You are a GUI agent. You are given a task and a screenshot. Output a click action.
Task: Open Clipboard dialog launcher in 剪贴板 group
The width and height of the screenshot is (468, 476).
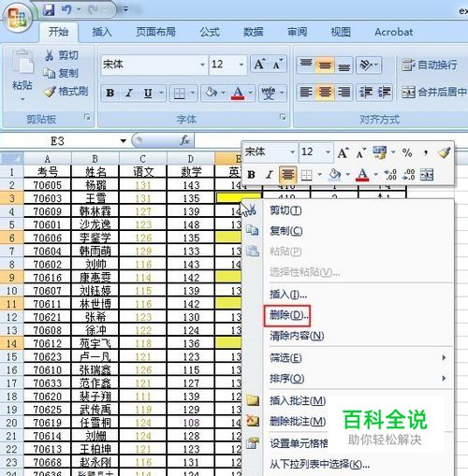[87, 117]
